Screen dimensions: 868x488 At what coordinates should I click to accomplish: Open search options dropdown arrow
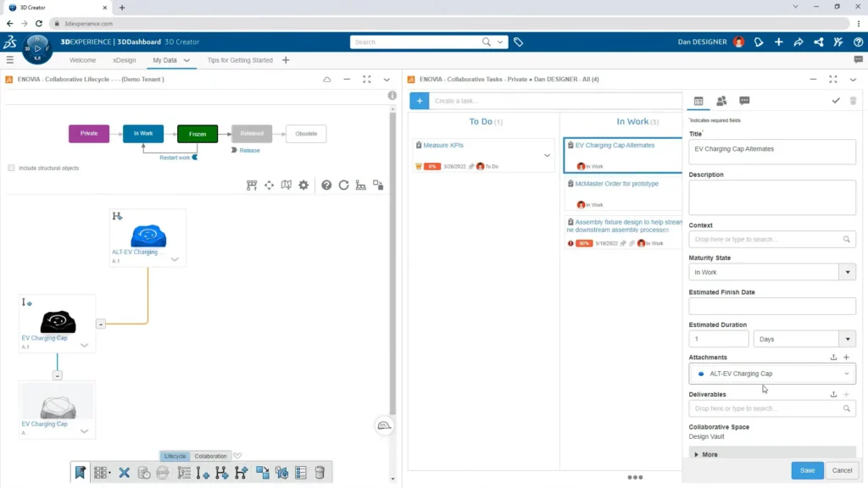click(500, 42)
